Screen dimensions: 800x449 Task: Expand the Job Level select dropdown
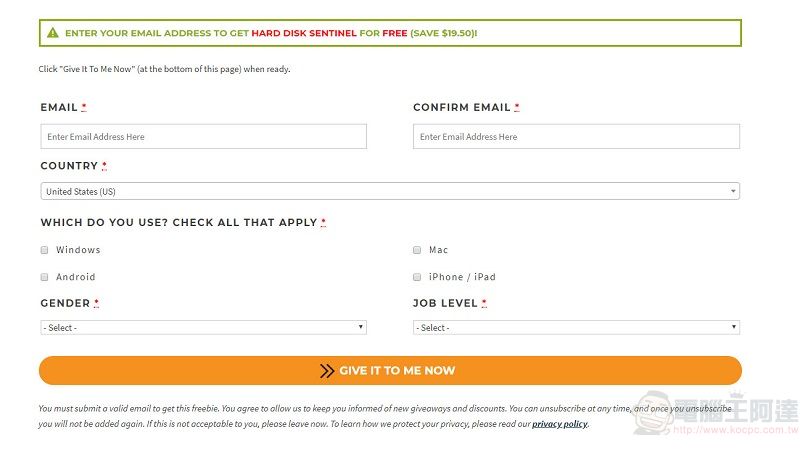click(576, 328)
